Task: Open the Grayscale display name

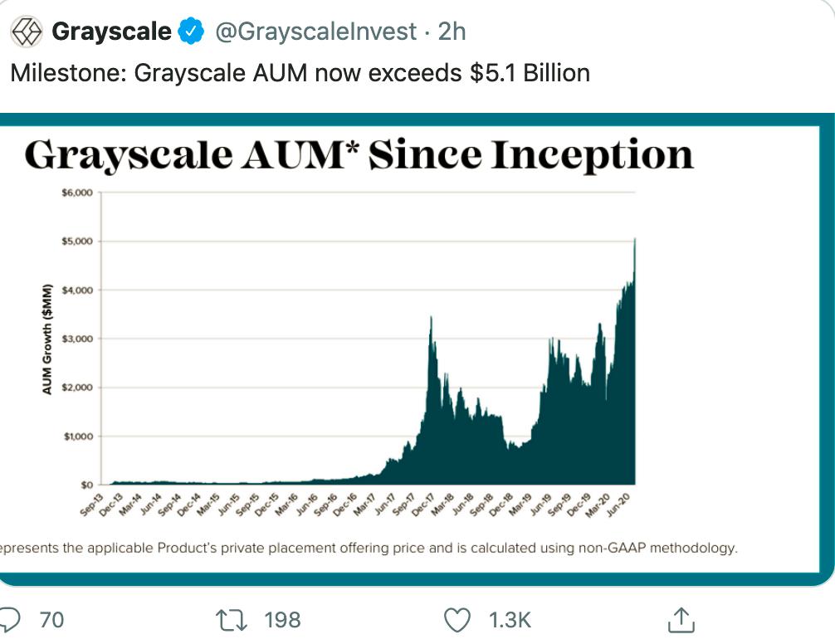Action: 111,32
